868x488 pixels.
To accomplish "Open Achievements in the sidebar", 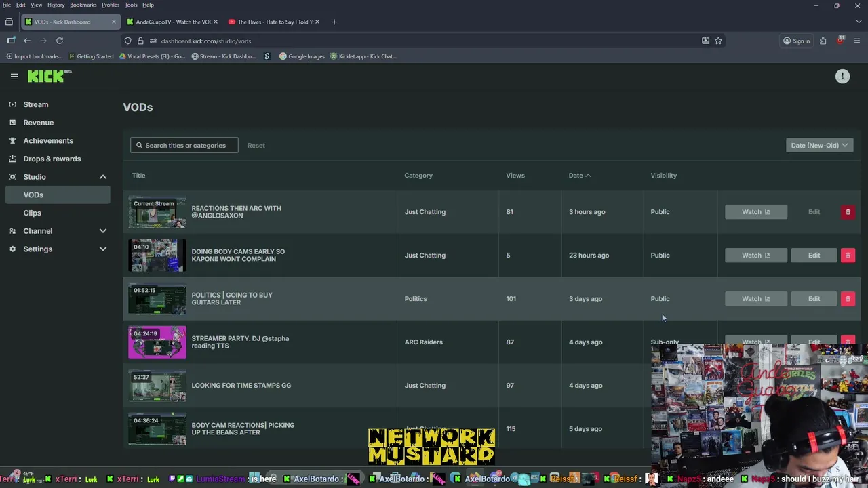I will pos(48,140).
